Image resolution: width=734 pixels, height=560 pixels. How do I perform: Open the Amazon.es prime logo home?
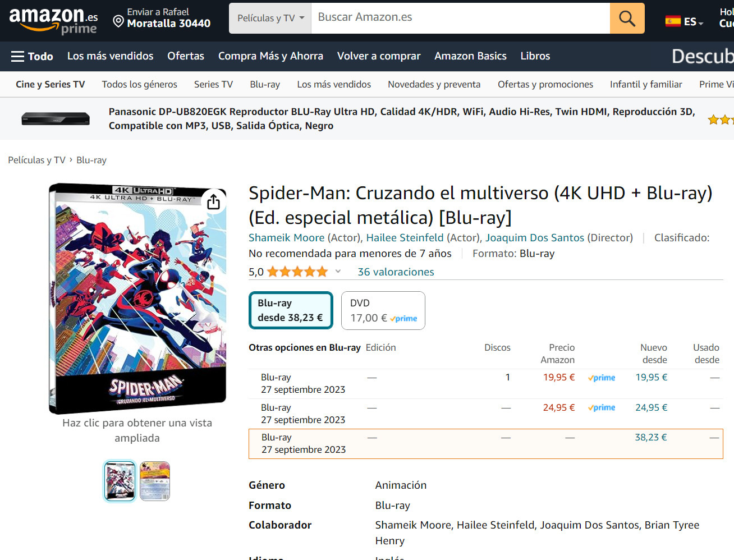tap(53, 20)
